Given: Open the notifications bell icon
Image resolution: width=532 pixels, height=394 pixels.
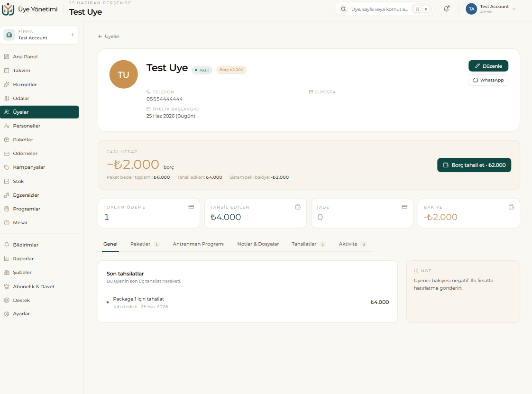Looking at the screenshot, I should [x=446, y=9].
